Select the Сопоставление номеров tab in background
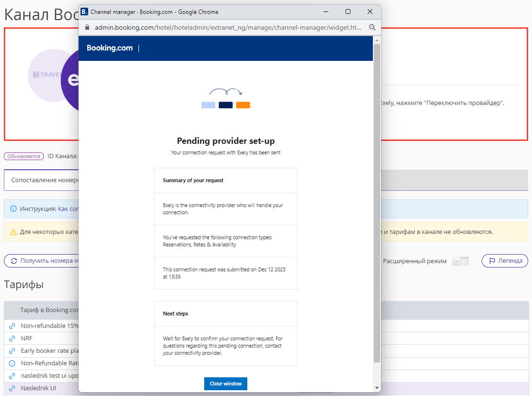This screenshot has height=396, width=532. [x=41, y=180]
